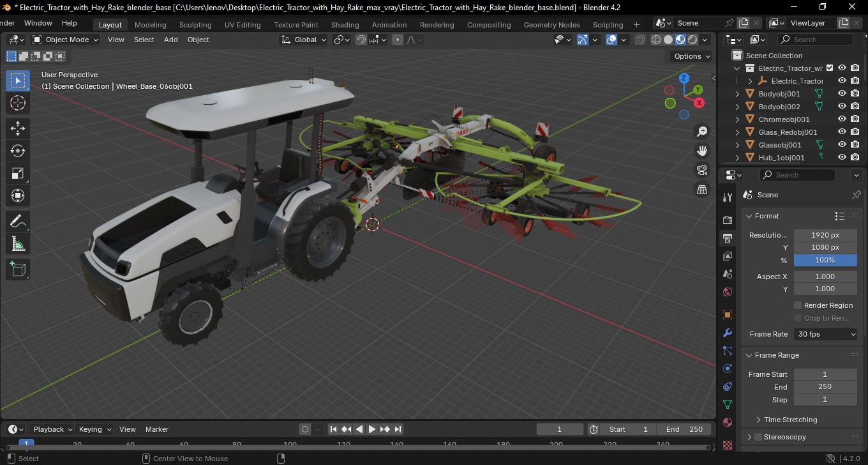This screenshot has width=868, height=465.
Task: Open the Render properties tab
Action: [x=727, y=220]
